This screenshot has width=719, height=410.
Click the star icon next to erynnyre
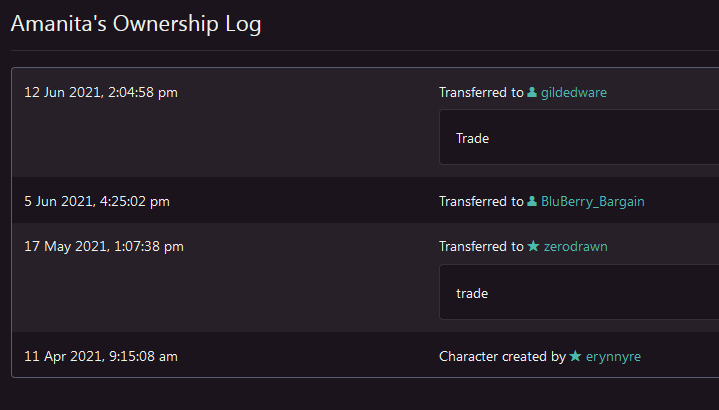click(x=575, y=355)
